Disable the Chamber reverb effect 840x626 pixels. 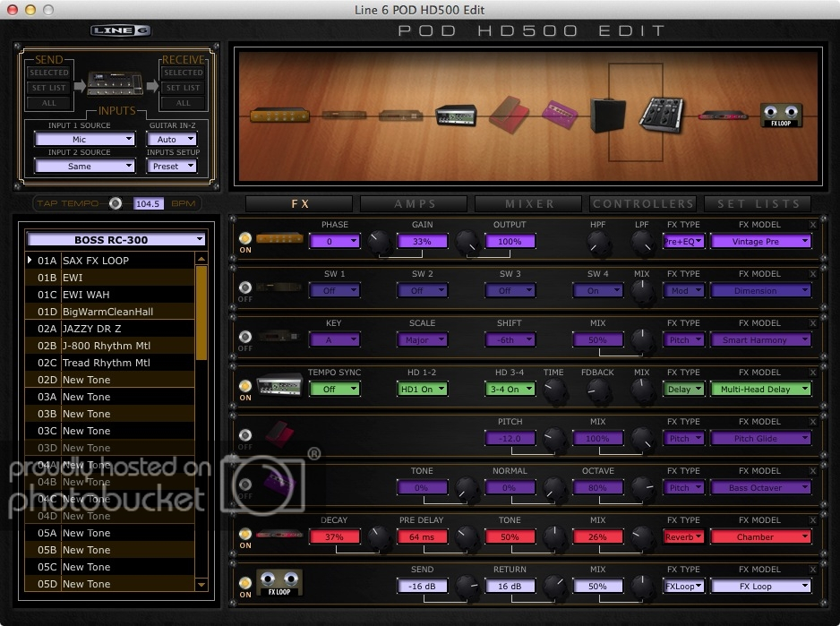(x=244, y=534)
